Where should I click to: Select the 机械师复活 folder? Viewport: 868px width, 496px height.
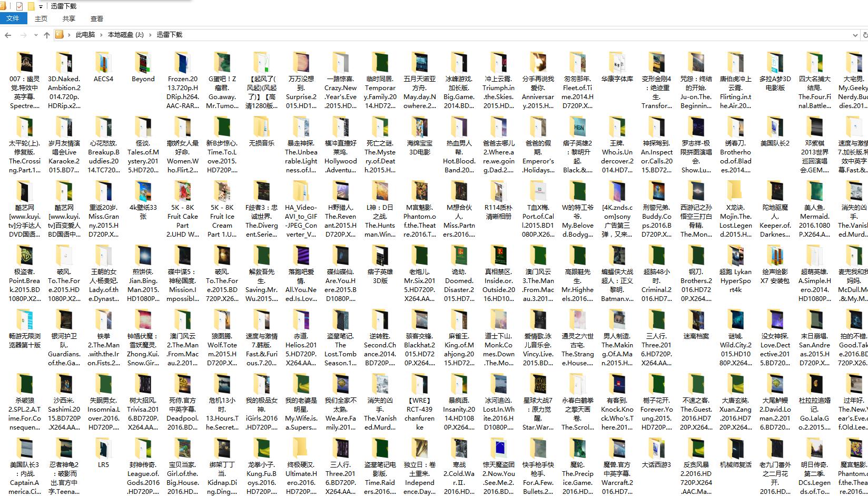735,453
